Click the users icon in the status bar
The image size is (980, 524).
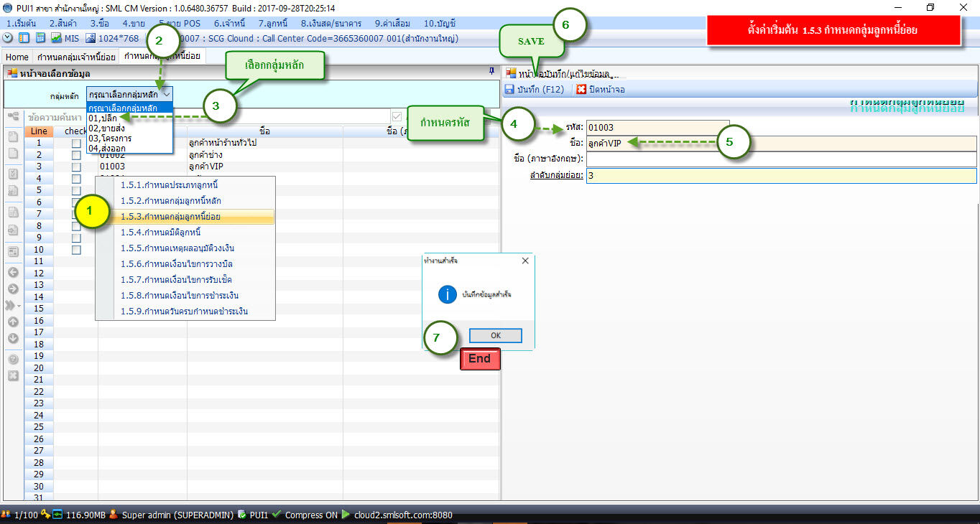click(6, 515)
